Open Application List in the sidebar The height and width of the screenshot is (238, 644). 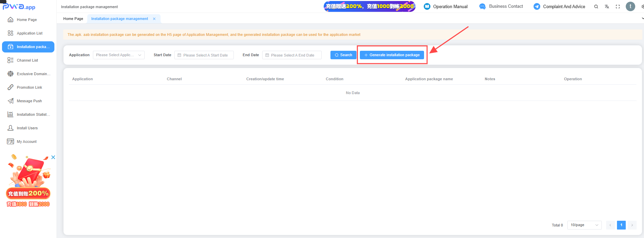pyautogui.click(x=29, y=33)
